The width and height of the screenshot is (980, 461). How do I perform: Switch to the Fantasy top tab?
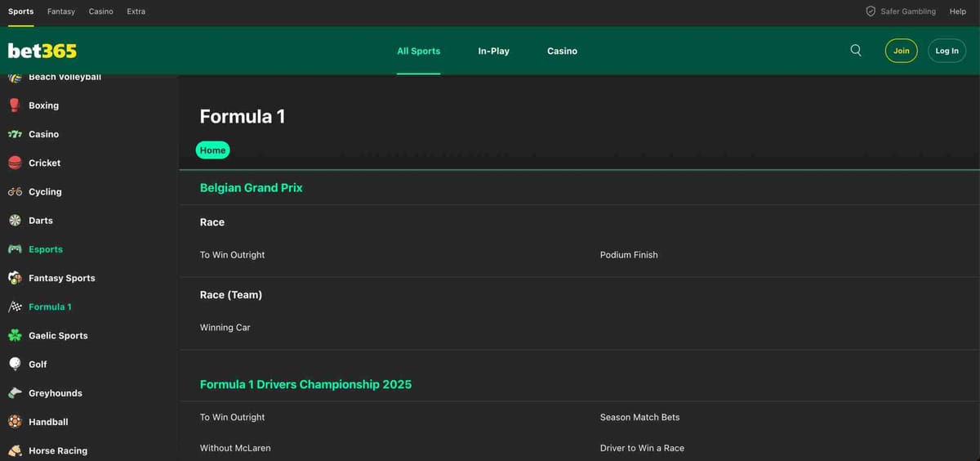(61, 11)
